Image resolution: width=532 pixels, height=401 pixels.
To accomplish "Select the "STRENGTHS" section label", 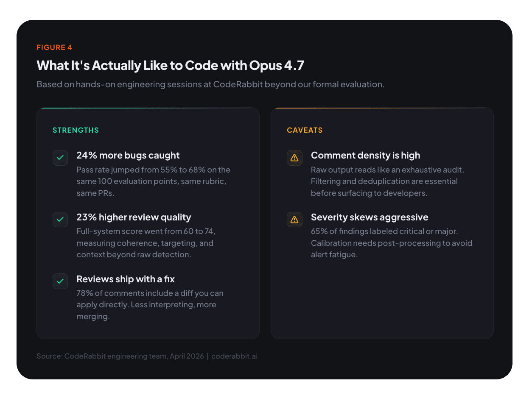I will (x=76, y=130).
